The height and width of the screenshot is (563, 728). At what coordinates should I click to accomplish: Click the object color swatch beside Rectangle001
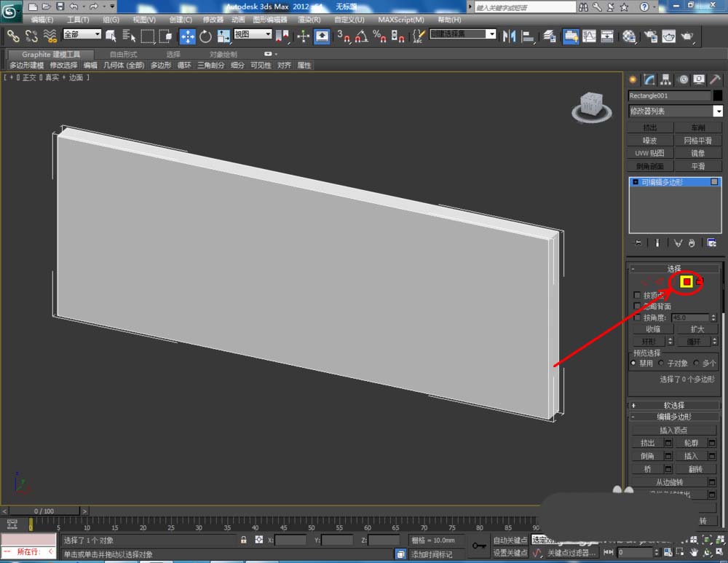point(718,95)
